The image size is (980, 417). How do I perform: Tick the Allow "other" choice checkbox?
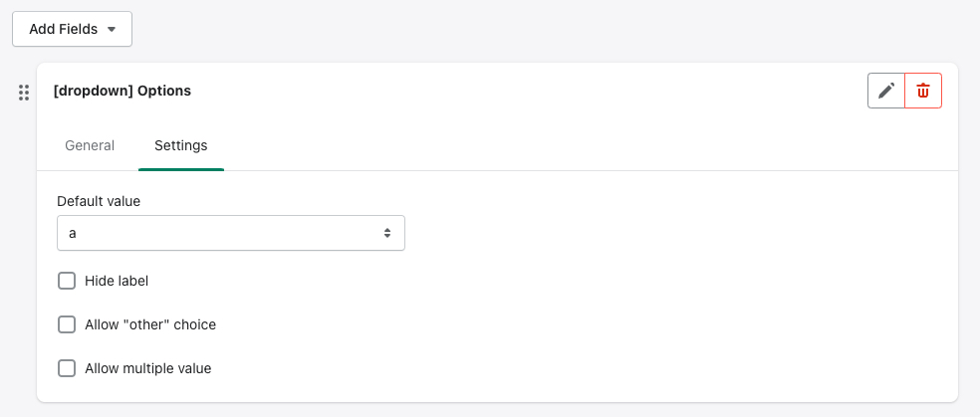tap(67, 324)
